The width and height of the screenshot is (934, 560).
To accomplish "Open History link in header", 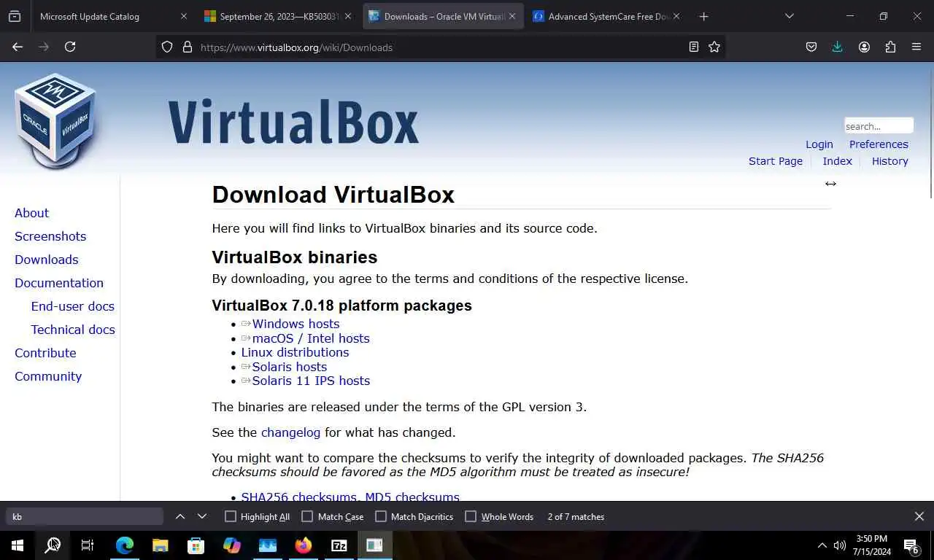I will pyautogui.click(x=889, y=161).
